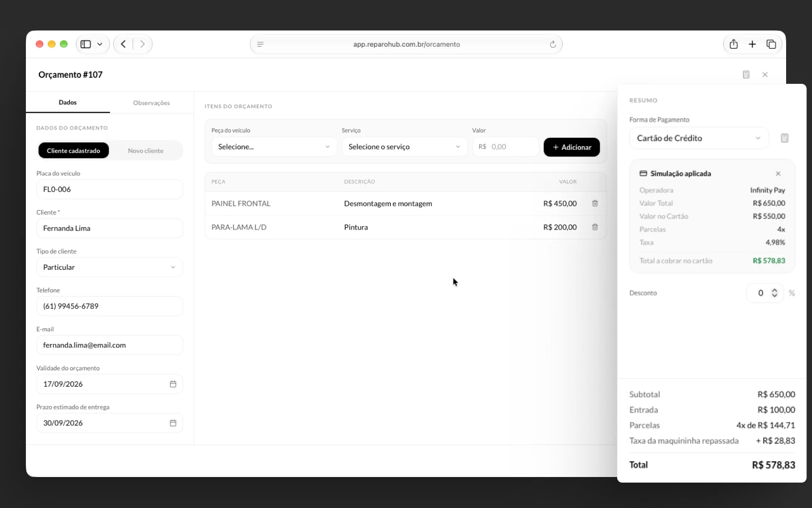The width and height of the screenshot is (812, 508).
Task: Open a new browser tab
Action: pyautogui.click(x=752, y=44)
